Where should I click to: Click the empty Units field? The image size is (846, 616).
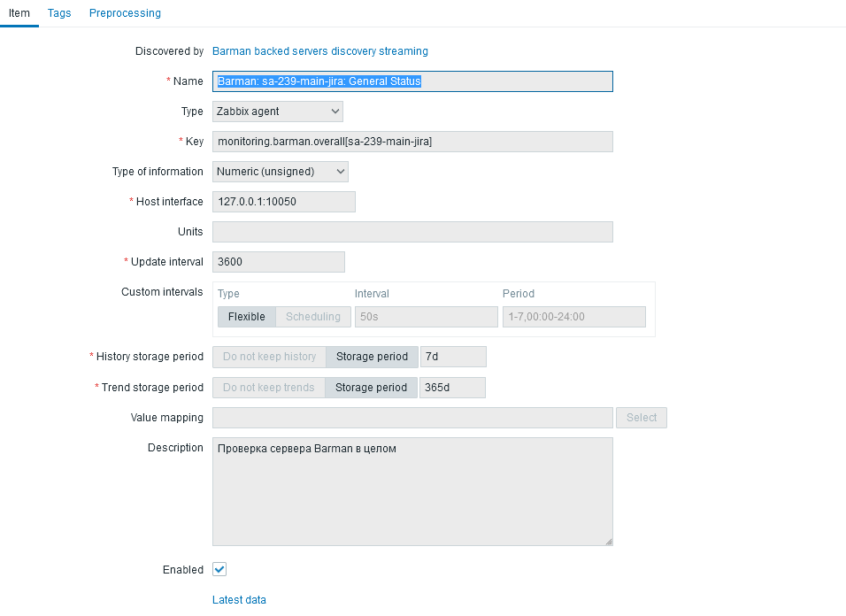(412, 232)
